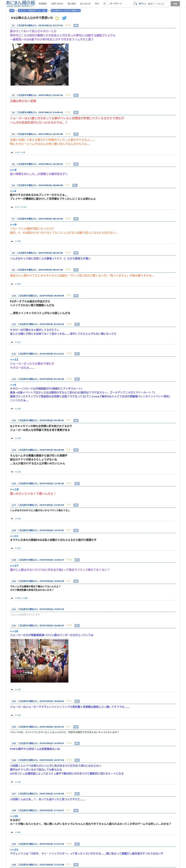Open 個人設定 from the top navigation
The image size is (186, 868).
click(72, 4)
